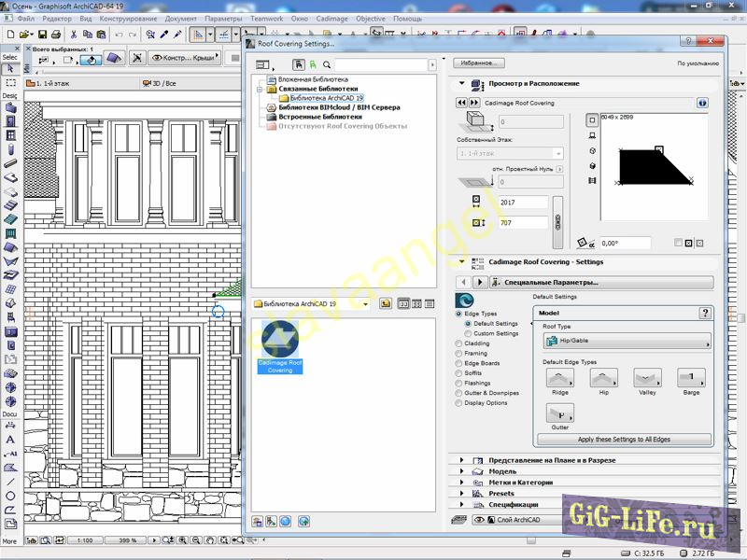
Task: Click Apply these Settings to All Edges
Action: (624, 439)
